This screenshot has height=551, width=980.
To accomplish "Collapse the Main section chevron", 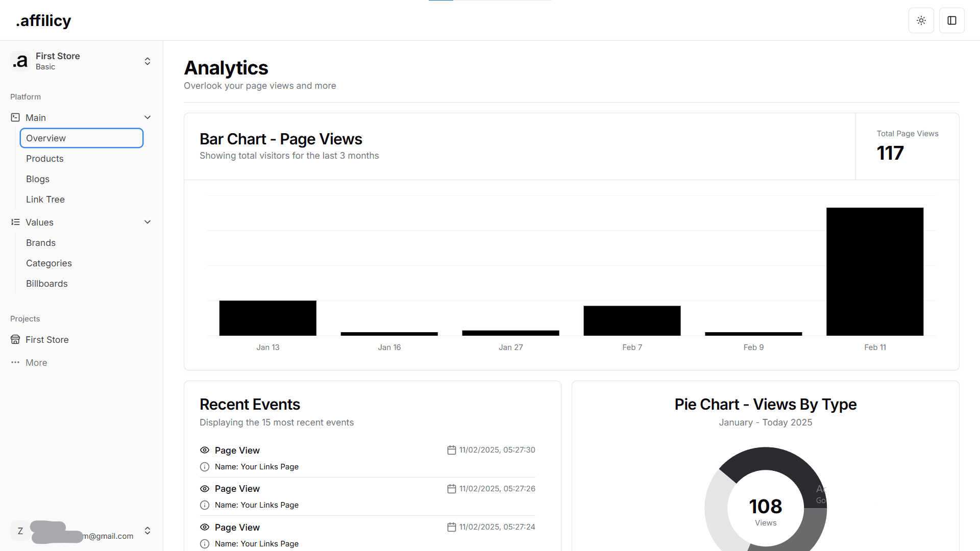I will (148, 117).
